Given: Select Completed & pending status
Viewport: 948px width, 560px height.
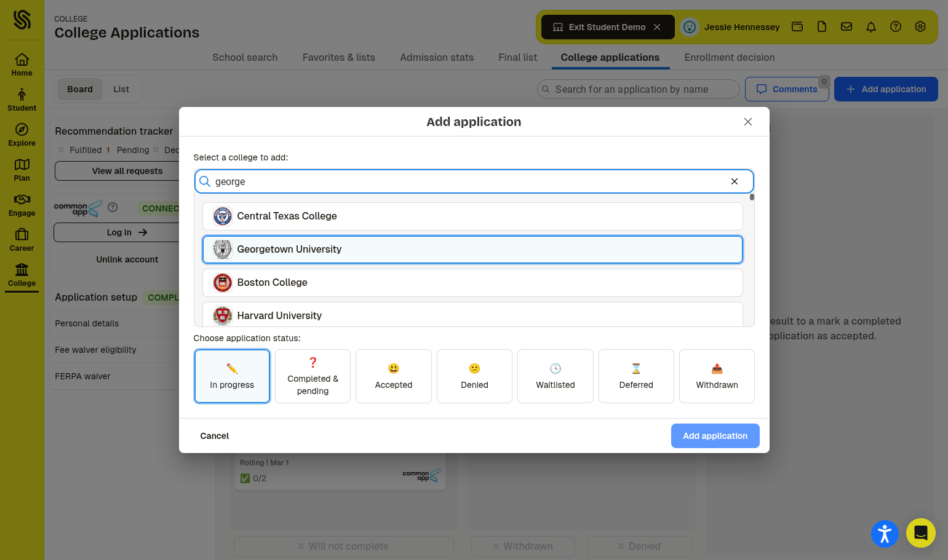Looking at the screenshot, I should [313, 376].
